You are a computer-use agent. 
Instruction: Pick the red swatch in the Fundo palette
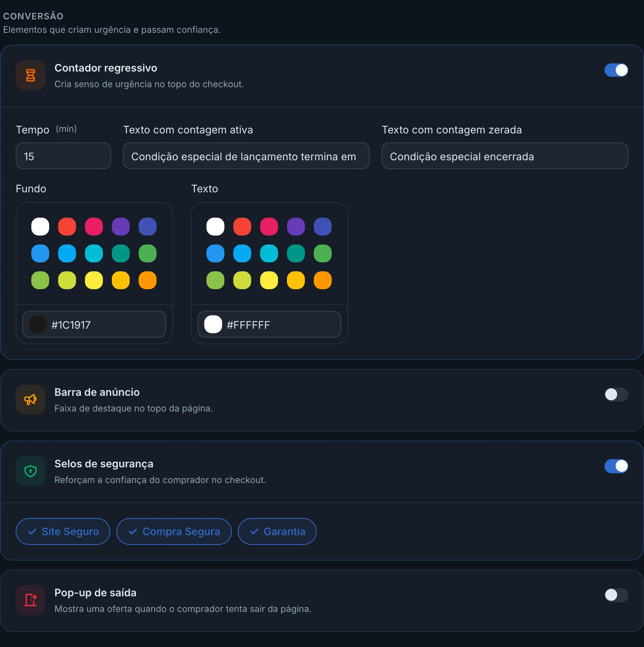(x=67, y=227)
